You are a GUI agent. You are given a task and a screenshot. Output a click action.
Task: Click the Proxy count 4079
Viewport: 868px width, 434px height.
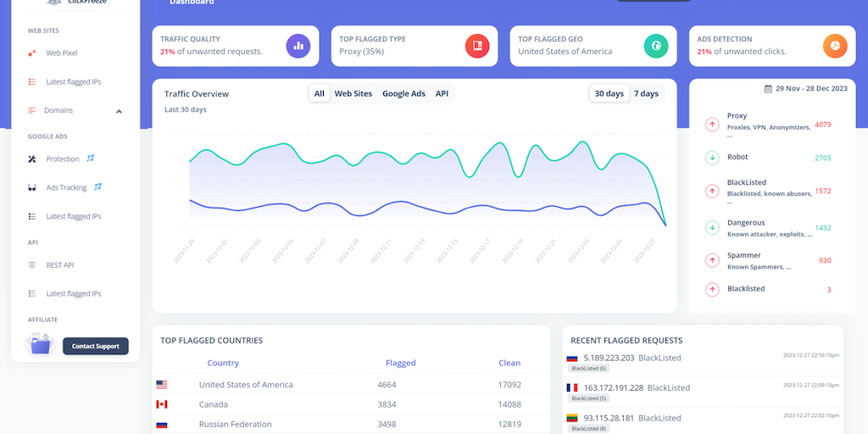823,125
